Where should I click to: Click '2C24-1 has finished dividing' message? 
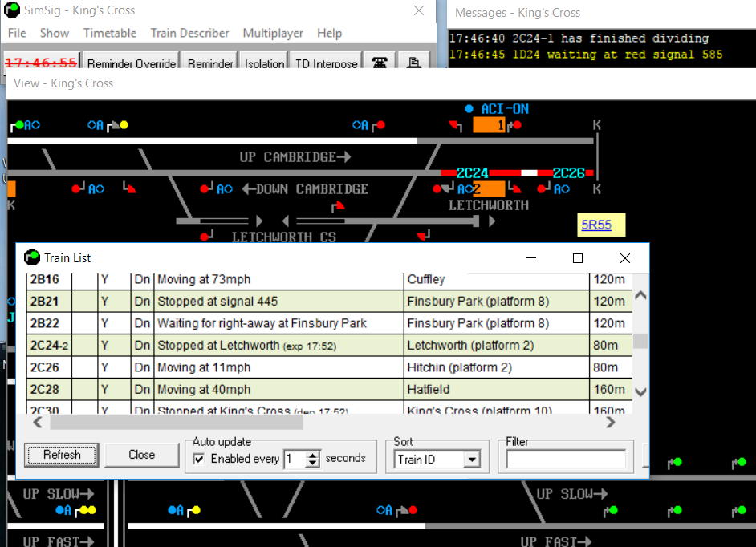click(x=579, y=38)
